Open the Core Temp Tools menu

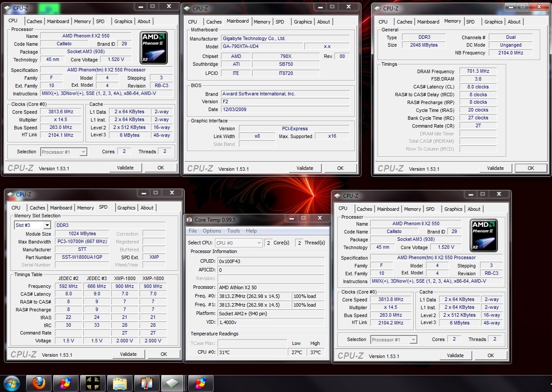pyautogui.click(x=233, y=231)
